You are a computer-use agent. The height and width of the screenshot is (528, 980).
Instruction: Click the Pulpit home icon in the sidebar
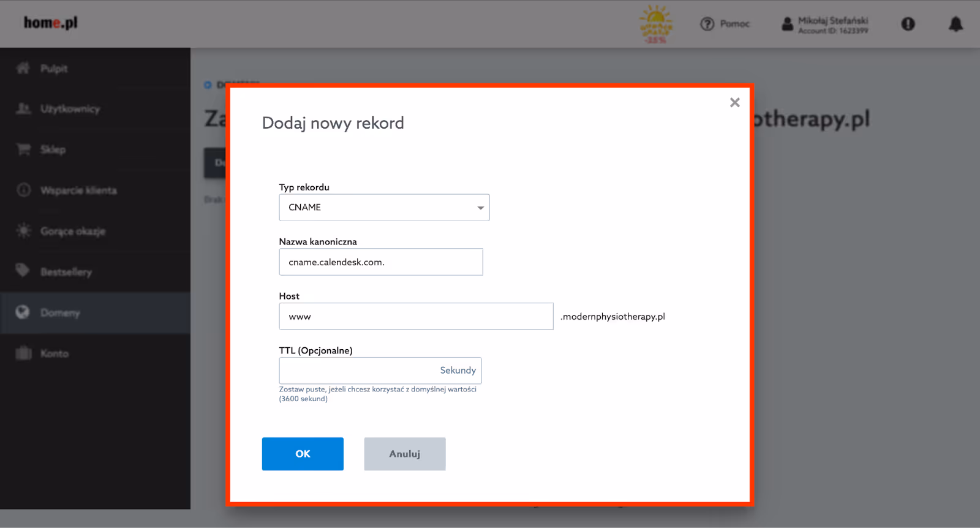tap(23, 68)
